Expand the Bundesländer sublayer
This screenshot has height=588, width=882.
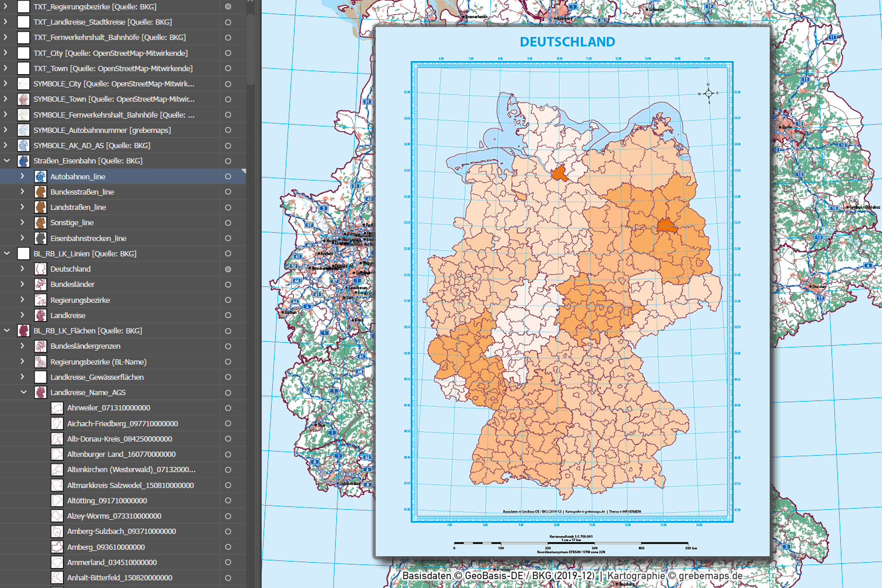tap(22, 284)
